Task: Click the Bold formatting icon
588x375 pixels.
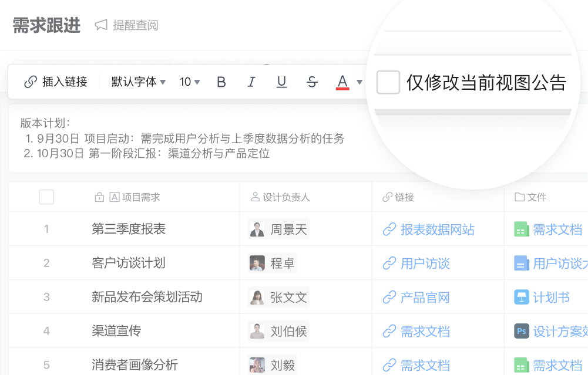Action: [221, 82]
